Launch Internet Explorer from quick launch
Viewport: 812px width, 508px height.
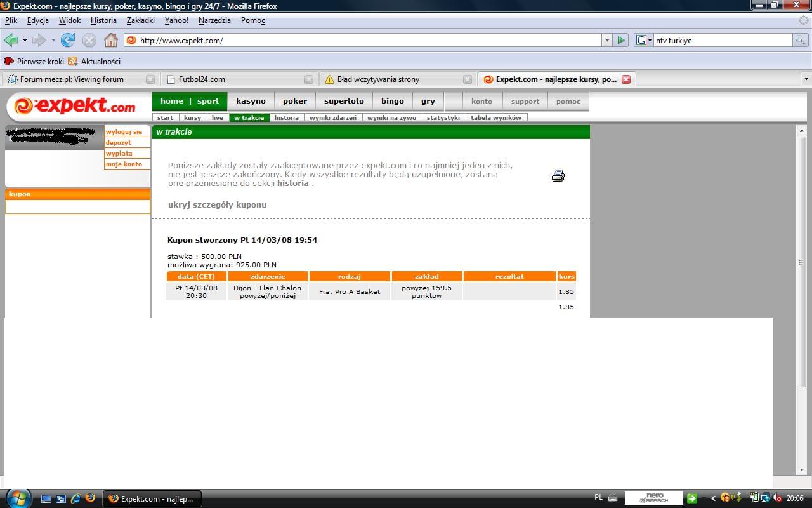(75, 498)
